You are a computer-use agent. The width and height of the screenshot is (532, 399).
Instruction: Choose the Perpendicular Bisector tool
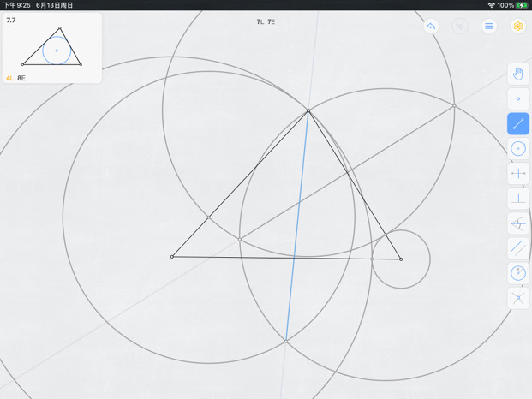(x=518, y=174)
